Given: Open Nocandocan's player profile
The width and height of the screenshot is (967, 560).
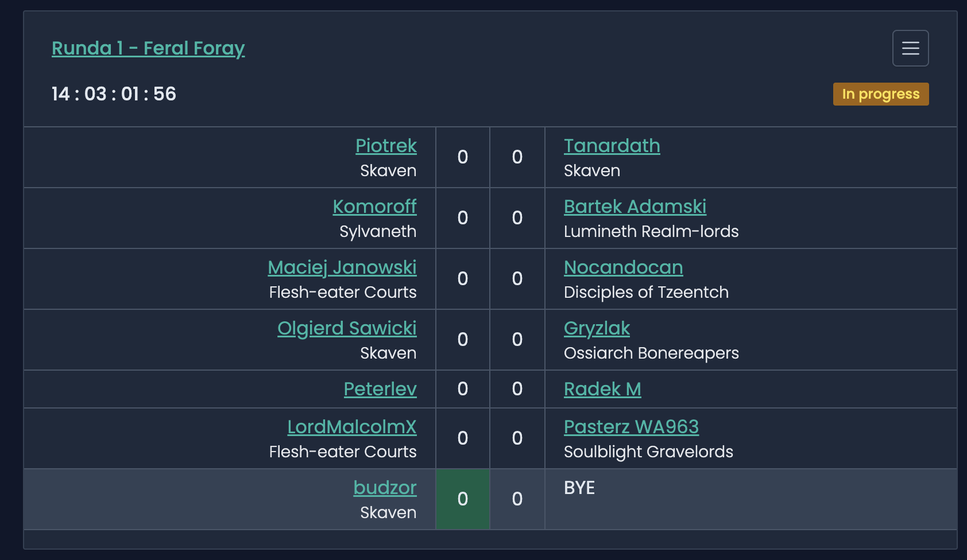Looking at the screenshot, I should pos(623,267).
